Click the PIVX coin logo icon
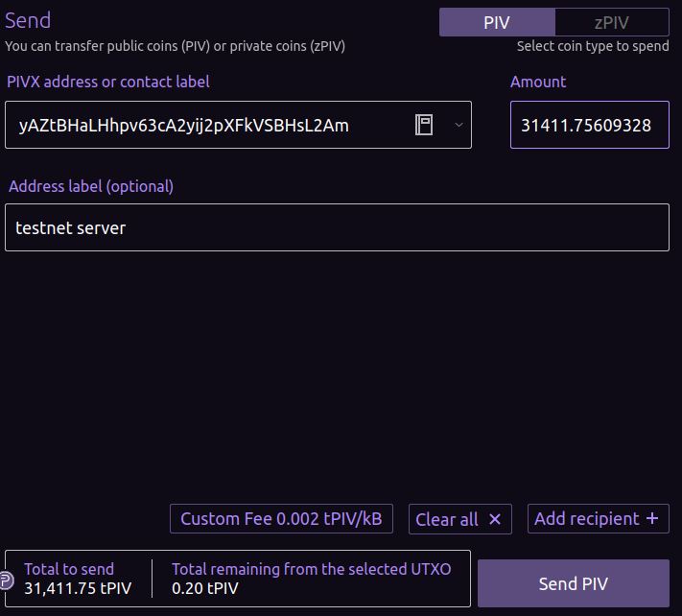 pyautogui.click(x=6, y=580)
